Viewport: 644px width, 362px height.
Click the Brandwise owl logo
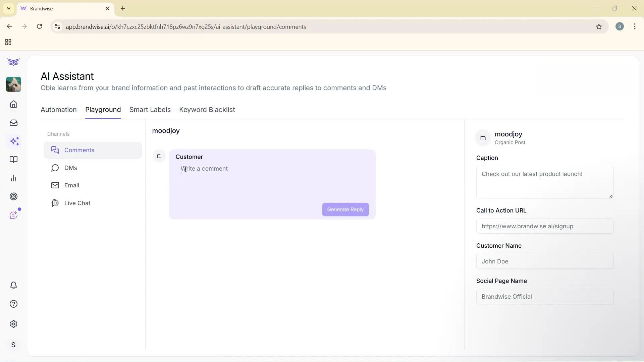[13, 62]
